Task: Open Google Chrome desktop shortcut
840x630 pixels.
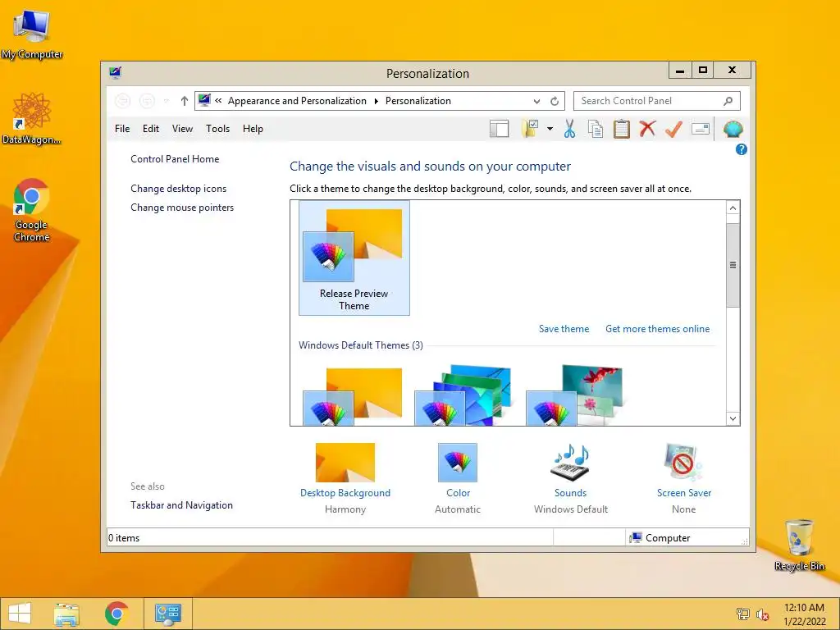Action: click(31, 210)
